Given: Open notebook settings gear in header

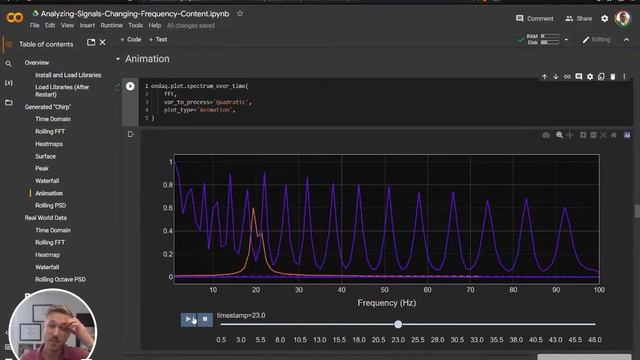Looking at the screenshot, I should click(x=604, y=18).
